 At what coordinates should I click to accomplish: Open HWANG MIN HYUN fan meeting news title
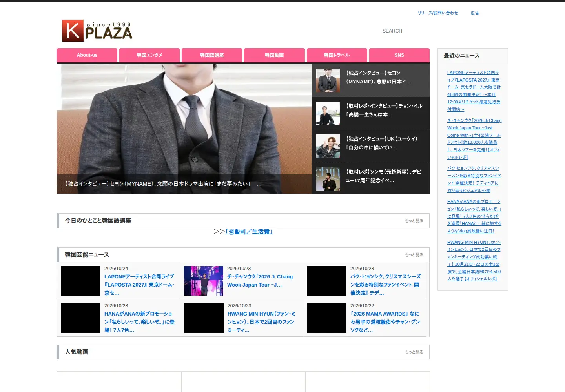point(262,322)
